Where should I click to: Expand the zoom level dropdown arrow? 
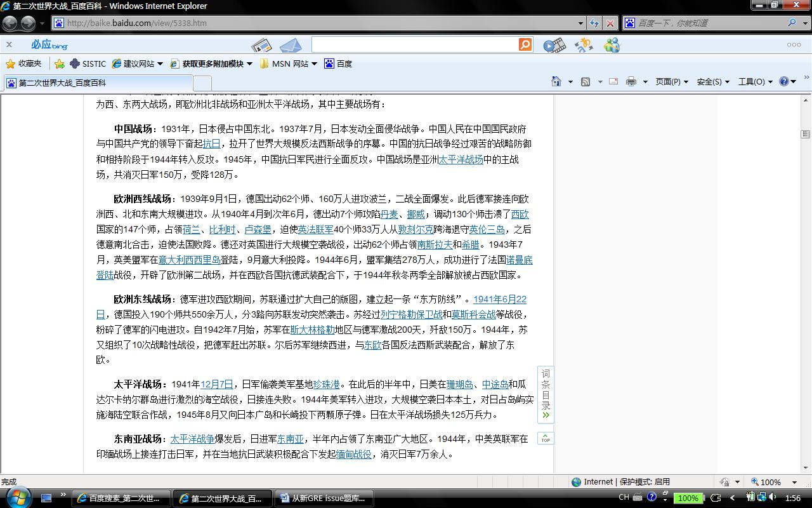coord(794,482)
